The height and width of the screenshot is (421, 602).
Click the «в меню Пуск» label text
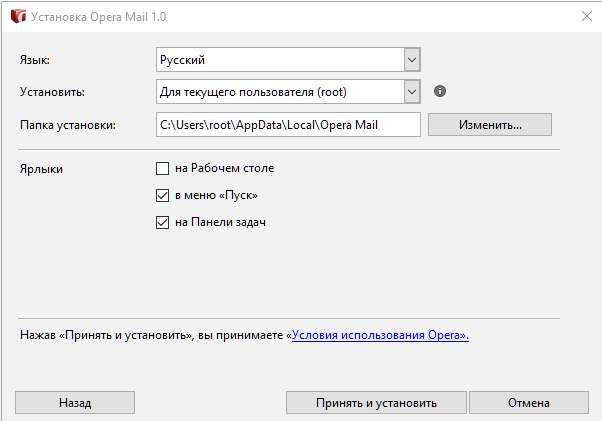click(216, 196)
